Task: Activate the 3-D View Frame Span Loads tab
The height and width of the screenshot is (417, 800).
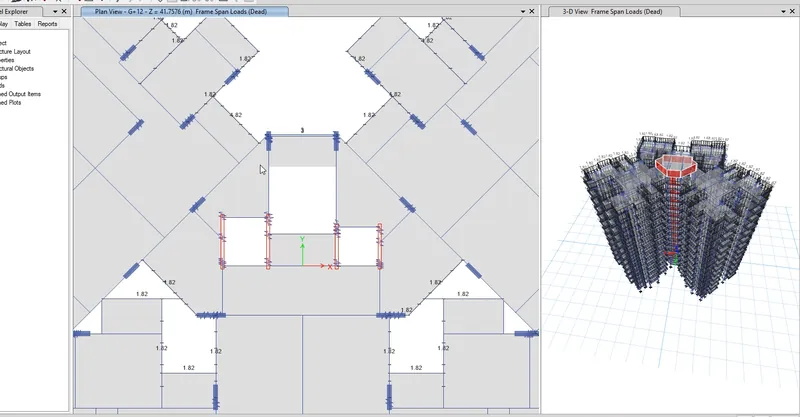Action: (x=612, y=11)
